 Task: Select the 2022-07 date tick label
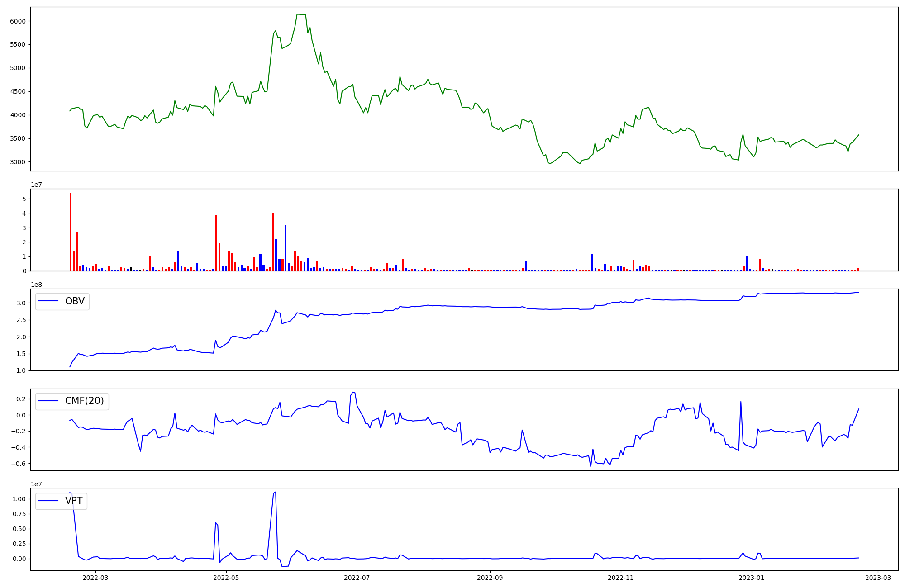click(x=357, y=578)
